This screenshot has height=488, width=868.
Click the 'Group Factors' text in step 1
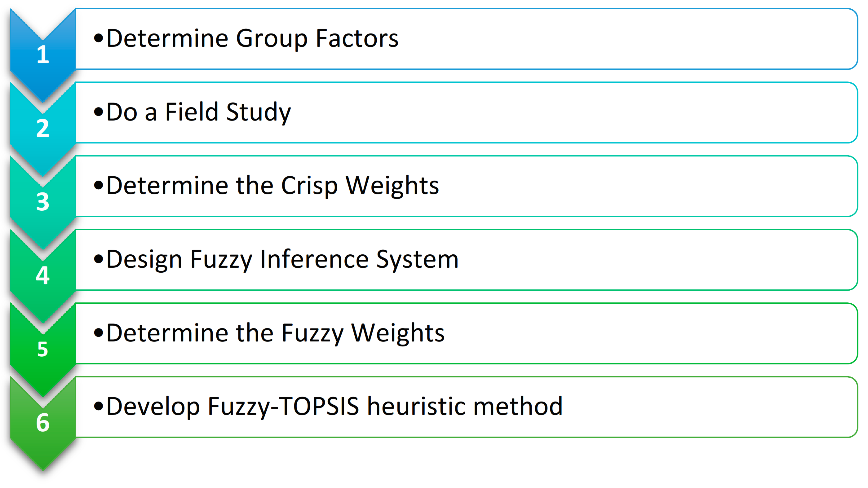point(317,38)
